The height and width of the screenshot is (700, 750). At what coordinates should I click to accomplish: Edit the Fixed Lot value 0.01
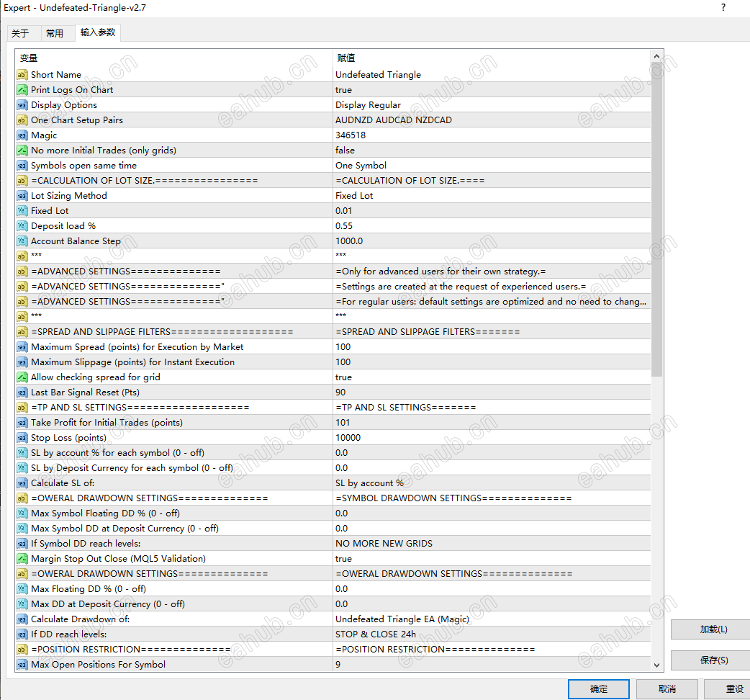point(492,211)
